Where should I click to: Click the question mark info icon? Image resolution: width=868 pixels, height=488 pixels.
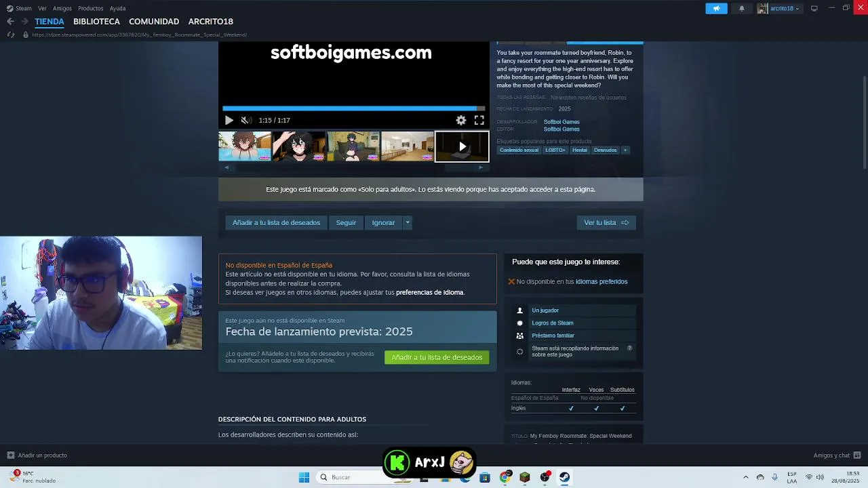point(629,348)
